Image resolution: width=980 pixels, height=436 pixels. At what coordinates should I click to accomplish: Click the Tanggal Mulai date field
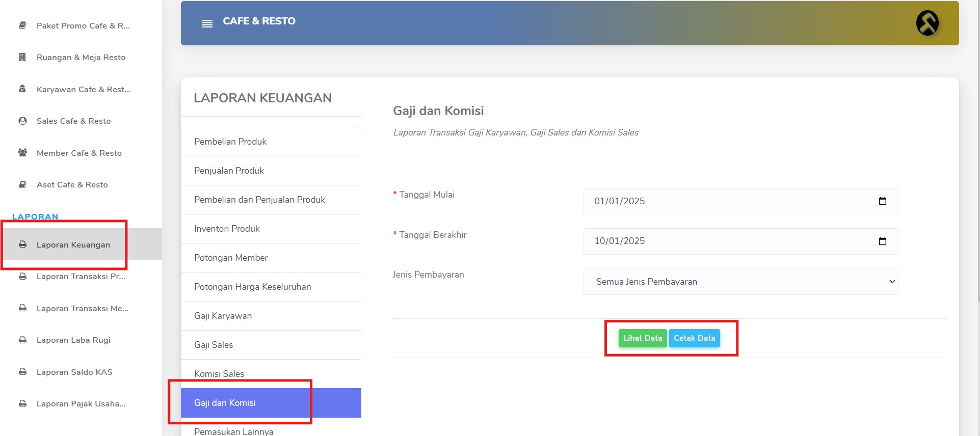point(740,201)
